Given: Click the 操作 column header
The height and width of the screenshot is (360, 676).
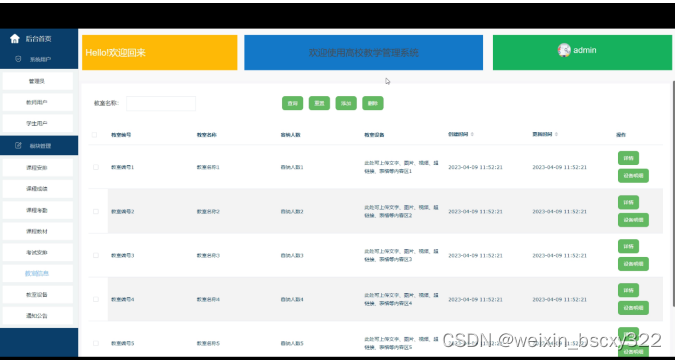Looking at the screenshot, I should coord(621,135).
